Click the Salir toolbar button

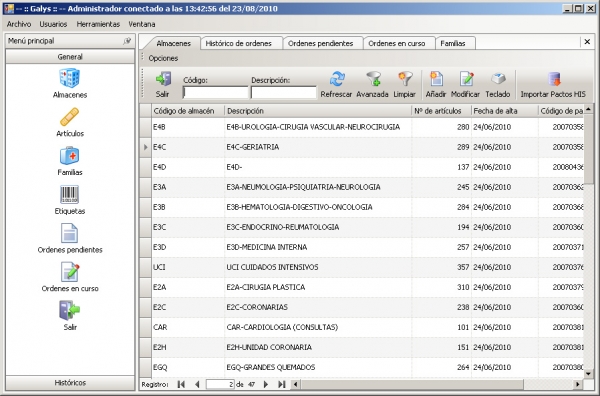click(x=163, y=84)
